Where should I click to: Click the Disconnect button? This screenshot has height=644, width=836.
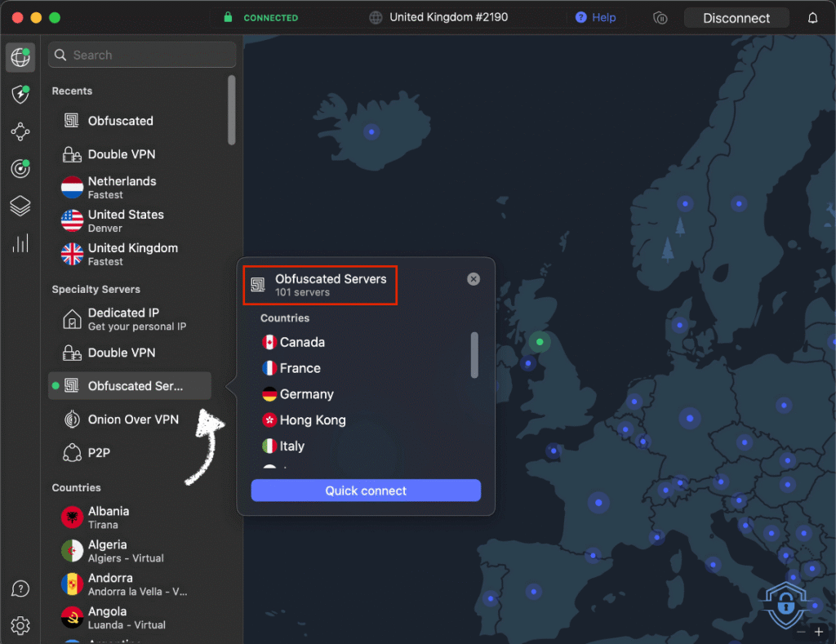tap(736, 18)
